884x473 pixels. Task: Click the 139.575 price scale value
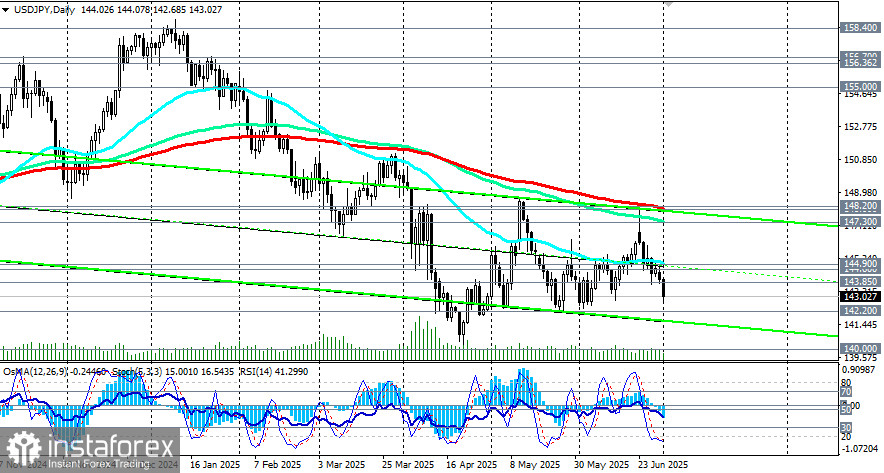860,357
